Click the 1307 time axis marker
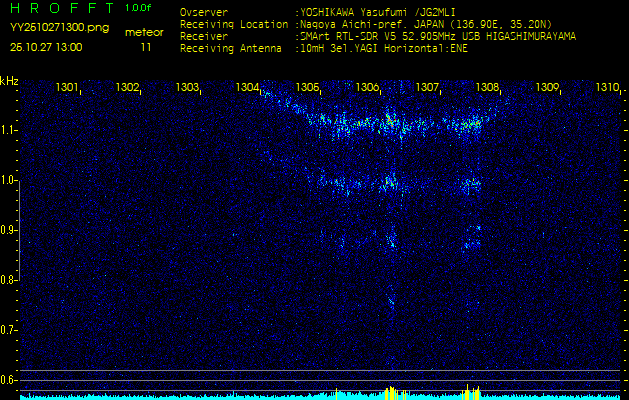Image resolution: width=629 pixels, height=400 pixels. click(428, 88)
